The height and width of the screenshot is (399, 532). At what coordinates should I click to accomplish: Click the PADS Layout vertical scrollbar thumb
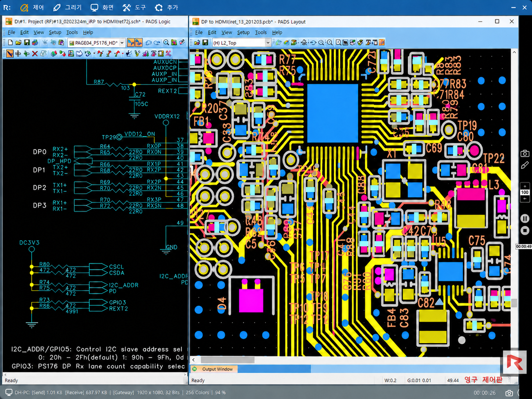(x=514, y=303)
